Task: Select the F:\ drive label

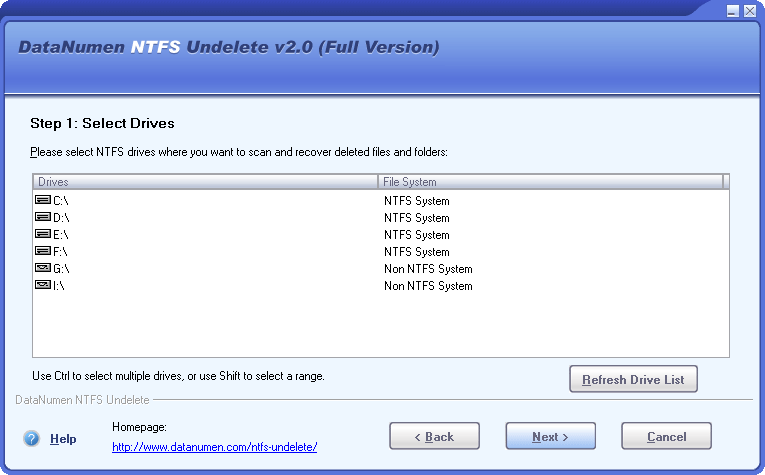Action: tap(60, 252)
